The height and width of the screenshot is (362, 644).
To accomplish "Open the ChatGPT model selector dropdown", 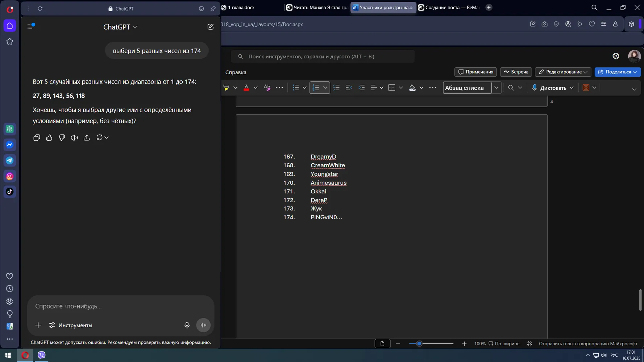I will (120, 27).
